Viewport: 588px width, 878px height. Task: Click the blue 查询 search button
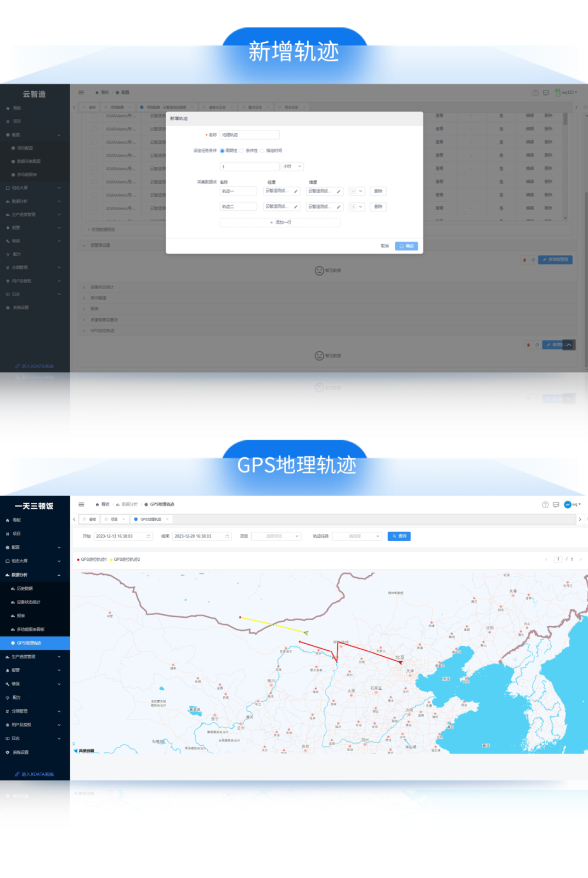tap(399, 536)
